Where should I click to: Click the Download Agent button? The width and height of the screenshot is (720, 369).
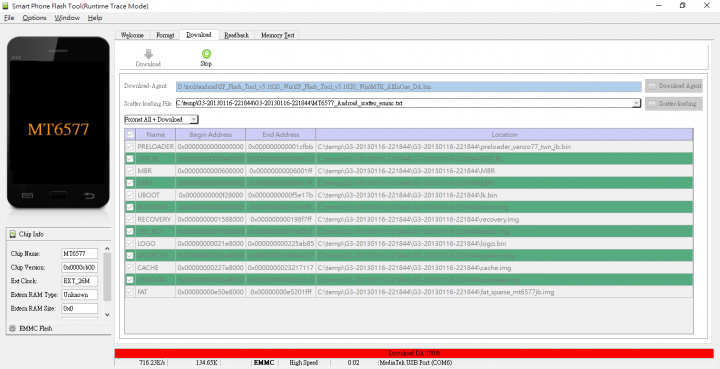pos(674,86)
